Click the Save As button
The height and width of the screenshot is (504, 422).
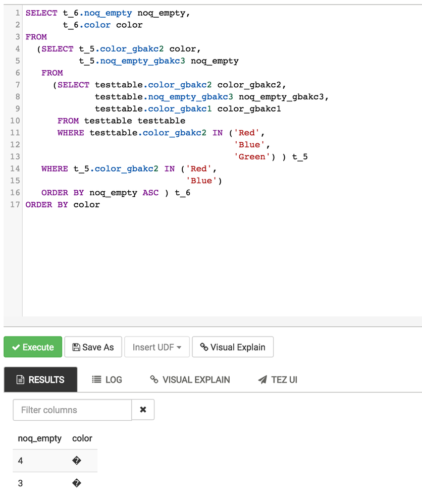point(93,347)
